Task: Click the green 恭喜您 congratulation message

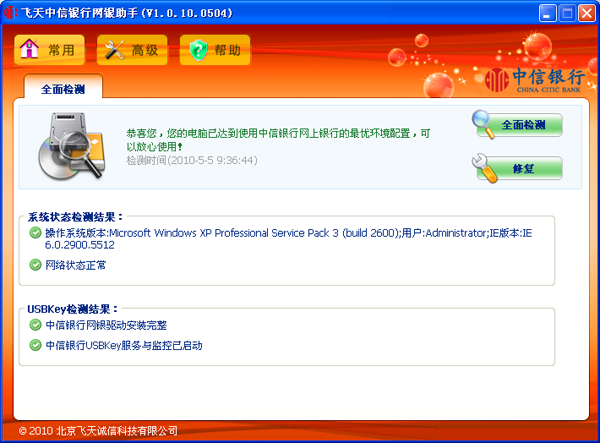Action: 278,140
